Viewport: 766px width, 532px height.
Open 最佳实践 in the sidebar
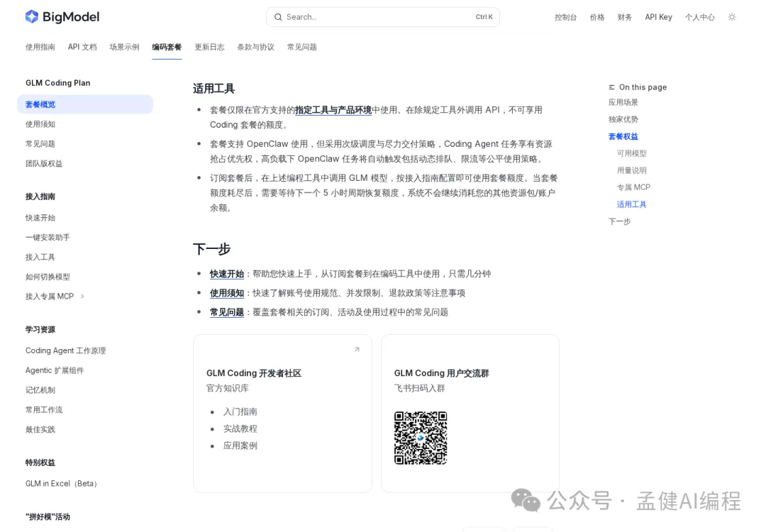[x=40, y=429]
